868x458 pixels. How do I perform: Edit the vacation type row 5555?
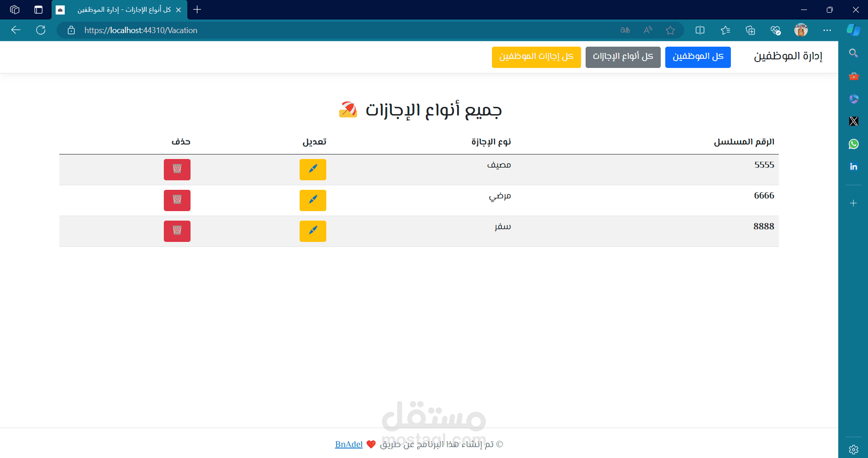coord(313,169)
